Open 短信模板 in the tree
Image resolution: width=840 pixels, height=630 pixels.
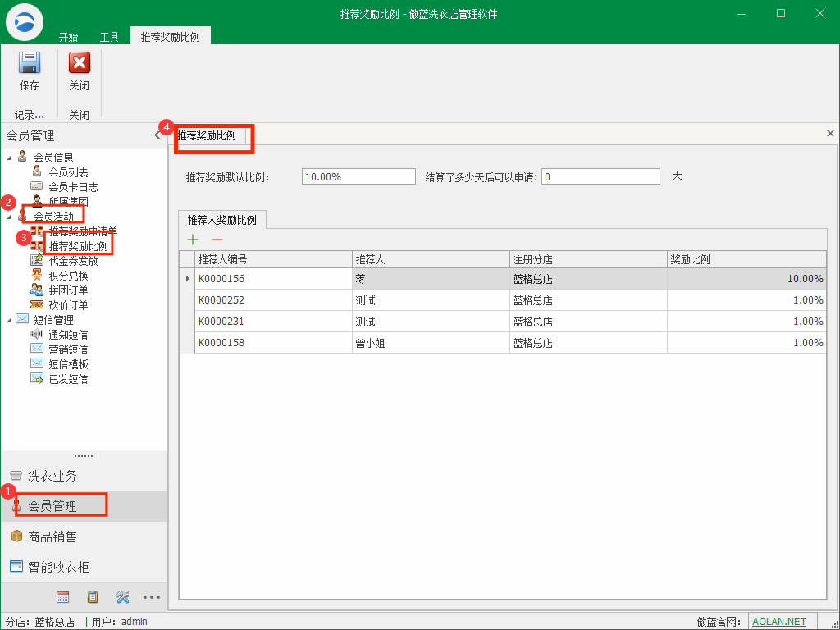(69, 364)
